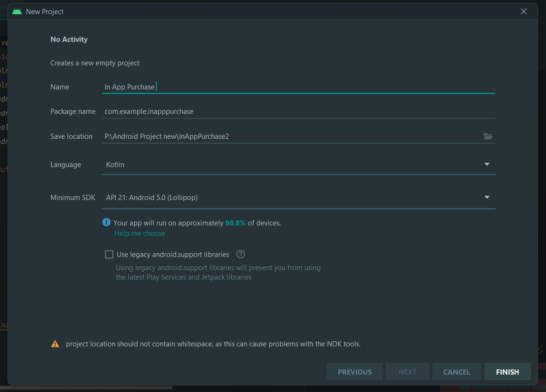Click the question mark help icon beside legacy libraries
The height and width of the screenshot is (392, 546).
click(x=241, y=255)
